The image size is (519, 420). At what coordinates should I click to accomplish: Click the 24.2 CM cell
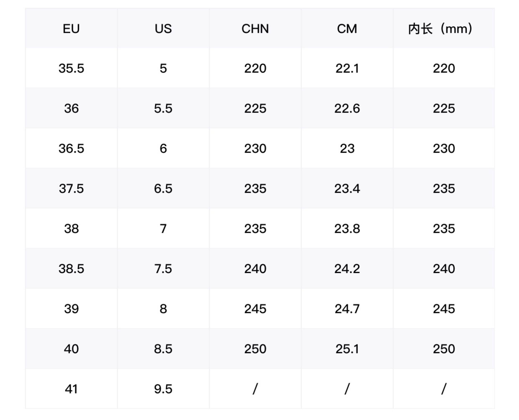[347, 269]
